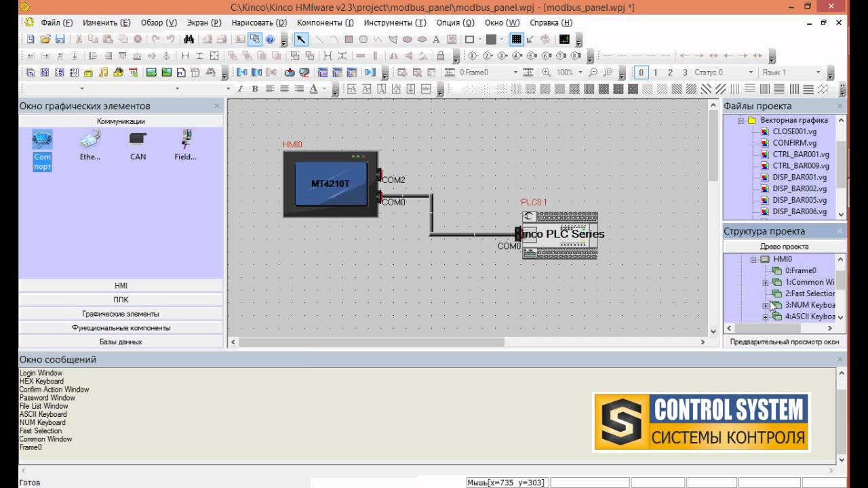
Task: Click the lock icon in the alignment toolbar
Action: tap(440, 56)
